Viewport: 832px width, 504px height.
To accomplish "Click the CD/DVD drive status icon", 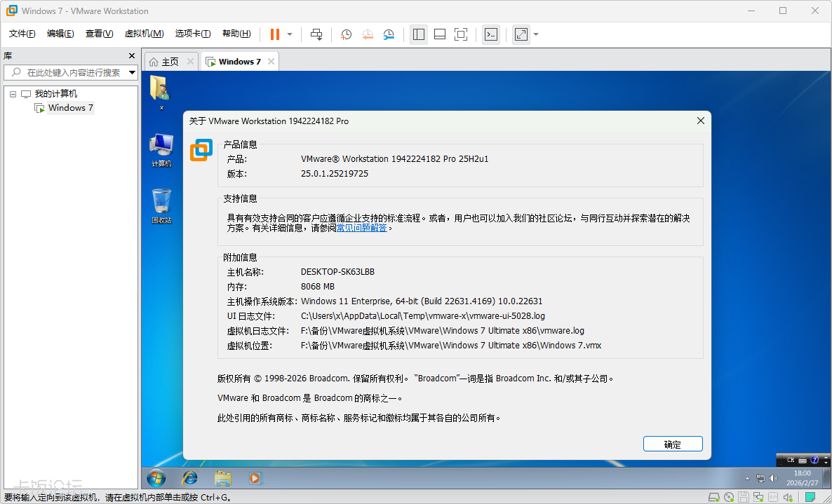I will [x=729, y=497].
